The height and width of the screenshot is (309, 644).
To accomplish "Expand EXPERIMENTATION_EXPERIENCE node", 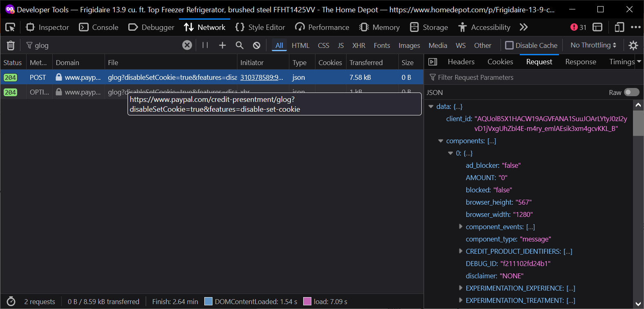I will click(x=461, y=288).
